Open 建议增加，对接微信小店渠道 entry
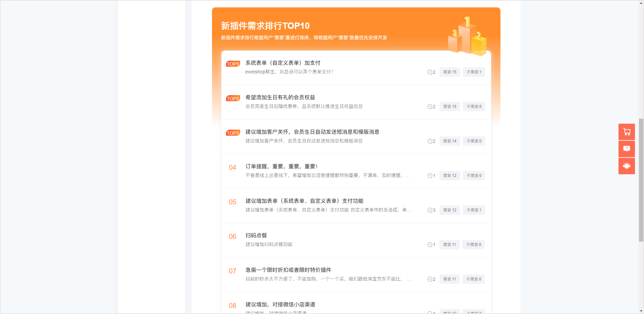This screenshot has height=314, width=644. tap(280, 305)
